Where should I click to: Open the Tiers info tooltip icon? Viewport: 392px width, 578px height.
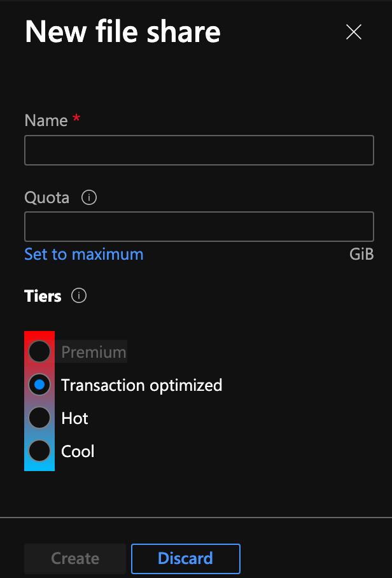click(79, 295)
